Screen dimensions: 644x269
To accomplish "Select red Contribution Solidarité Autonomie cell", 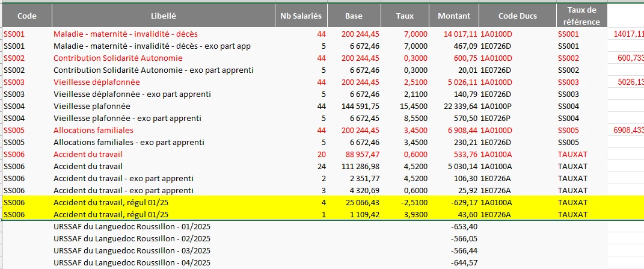I will 118,58.
